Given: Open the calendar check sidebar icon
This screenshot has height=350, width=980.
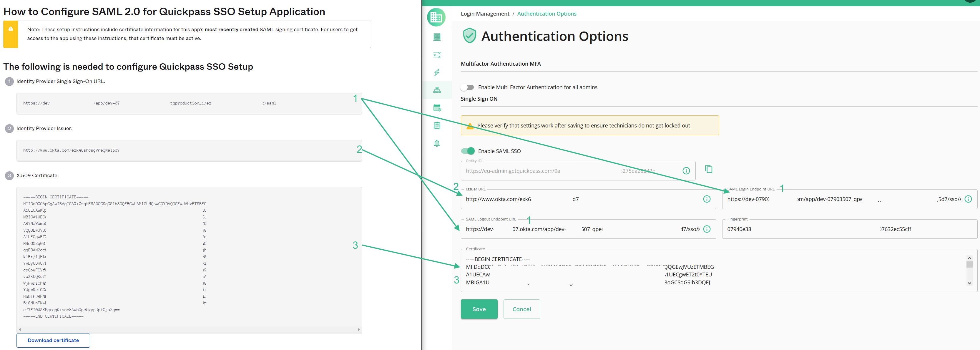Looking at the screenshot, I should pyautogui.click(x=437, y=108).
